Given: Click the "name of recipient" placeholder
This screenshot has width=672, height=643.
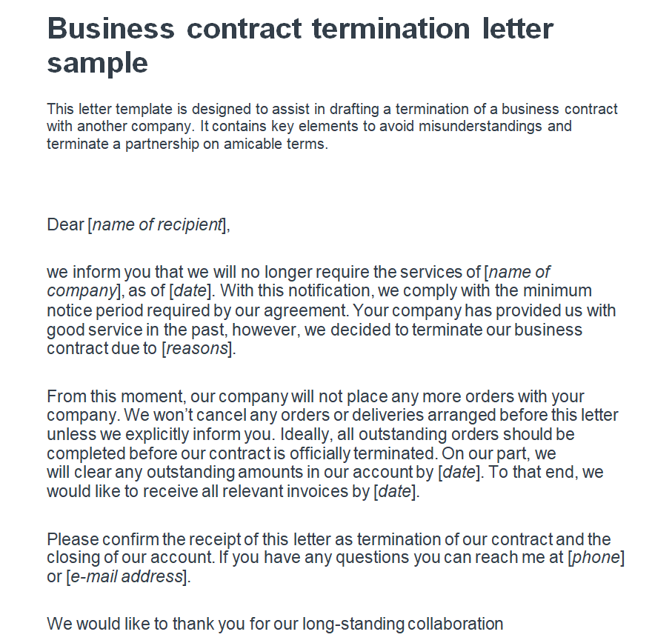Looking at the screenshot, I should (x=158, y=224).
